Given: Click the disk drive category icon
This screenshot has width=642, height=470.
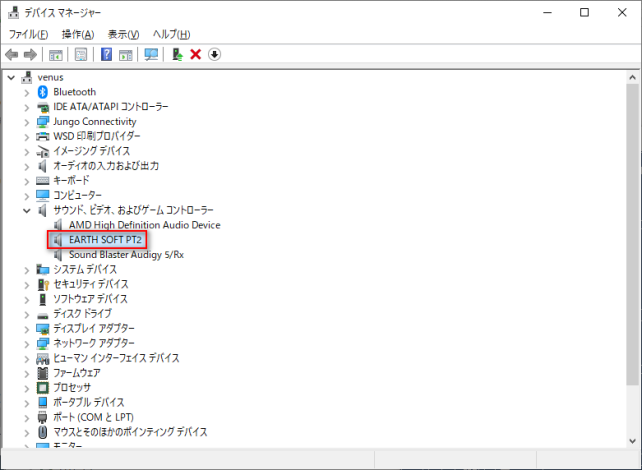Looking at the screenshot, I should [x=43, y=316].
